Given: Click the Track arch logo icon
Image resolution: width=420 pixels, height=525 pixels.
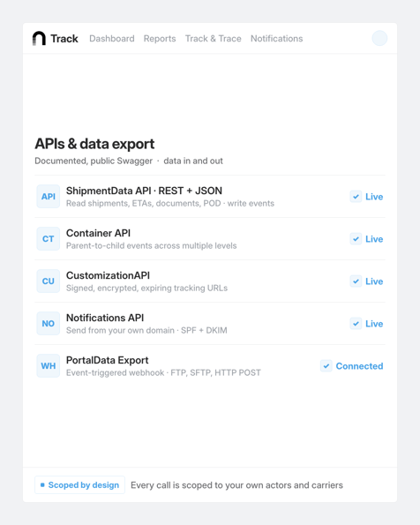Looking at the screenshot, I should [x=39, y=38].
